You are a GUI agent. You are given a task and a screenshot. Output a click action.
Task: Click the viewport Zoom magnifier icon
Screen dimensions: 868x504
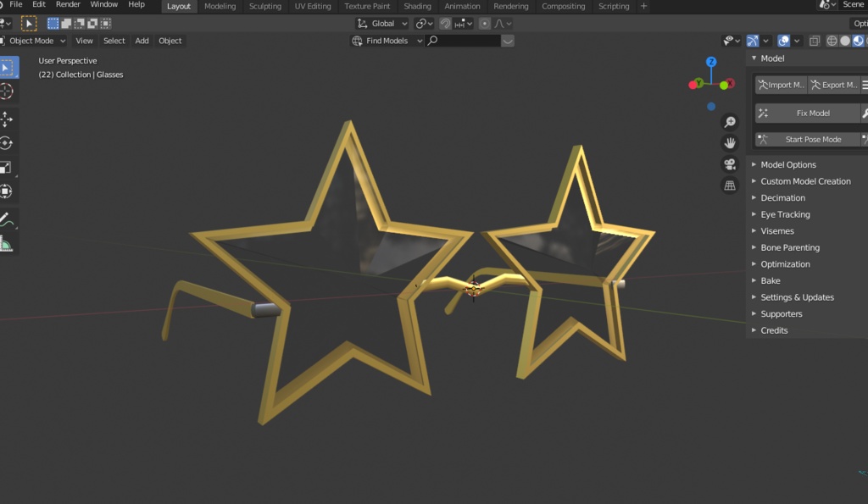[730, 121]
